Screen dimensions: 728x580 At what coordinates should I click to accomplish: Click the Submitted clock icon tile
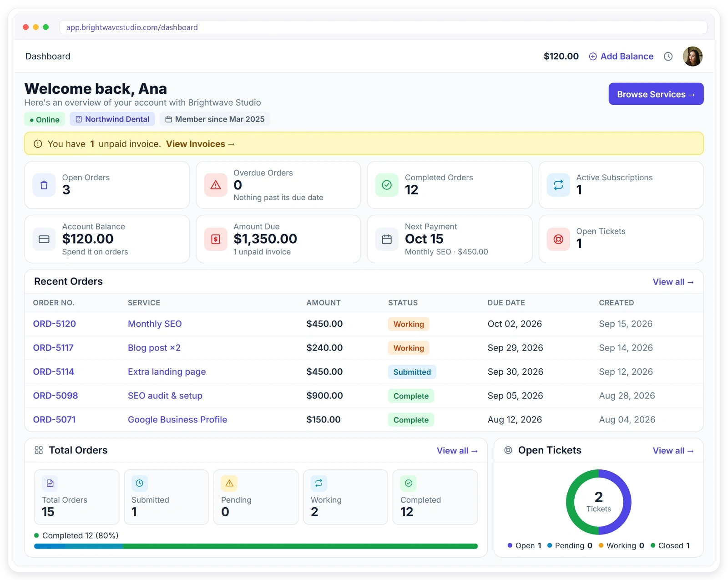click(140, 483)
